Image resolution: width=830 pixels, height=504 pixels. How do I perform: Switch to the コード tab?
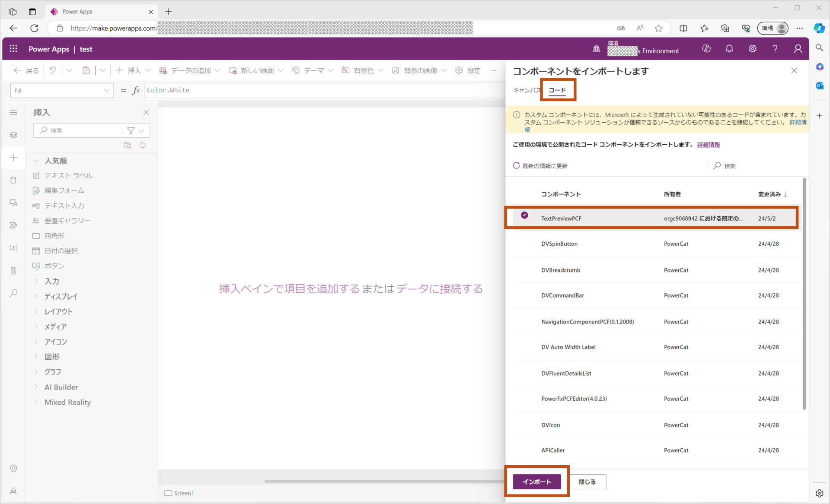click(557, 90)
